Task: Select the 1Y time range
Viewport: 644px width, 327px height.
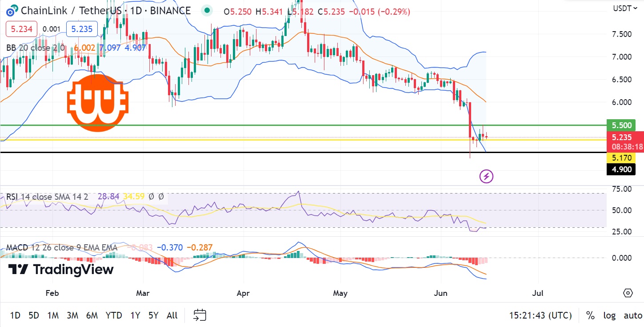Action: (x=135, y=315)
